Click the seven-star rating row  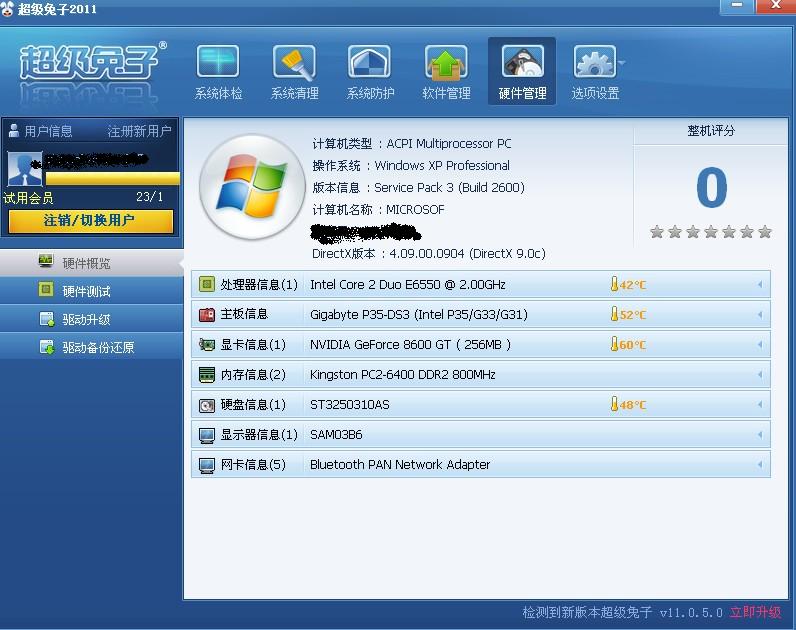(711, 232)
